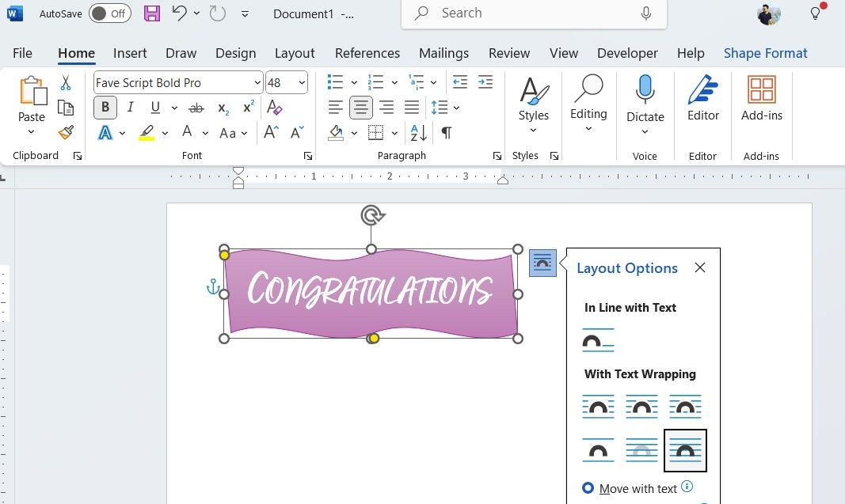The image size is (845, 504).
Task: Open the Styles gallery dropdown
Action: (x=534, y=101)
